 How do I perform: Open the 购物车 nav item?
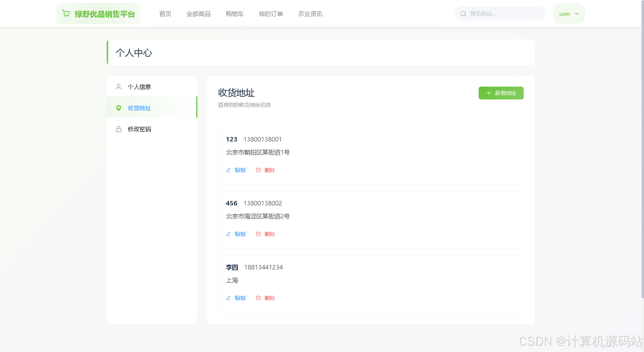235,14
